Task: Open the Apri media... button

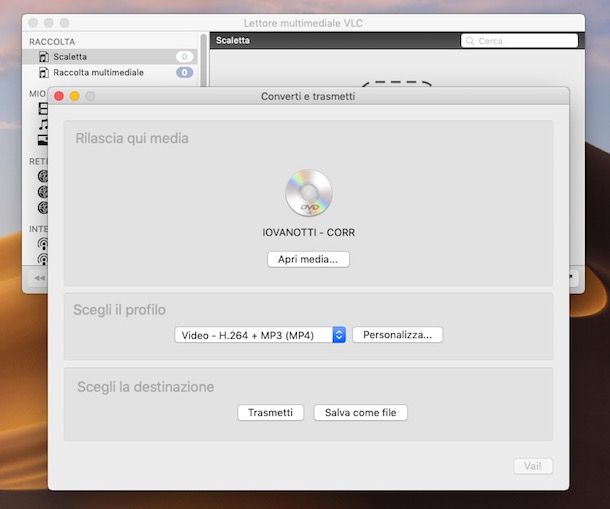Action: tap(308, 259)
